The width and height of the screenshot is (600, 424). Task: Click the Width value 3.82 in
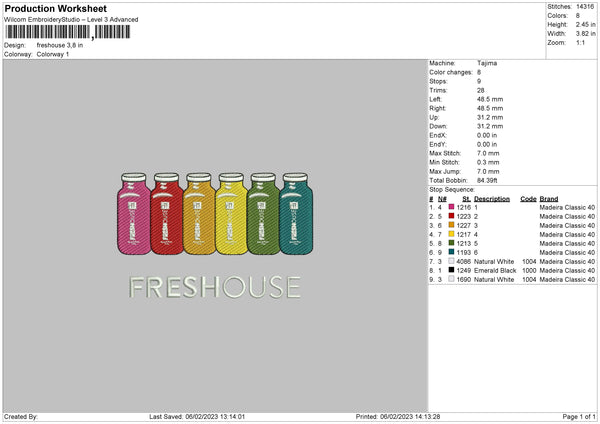pyautogui.click(x=585, y=34)
